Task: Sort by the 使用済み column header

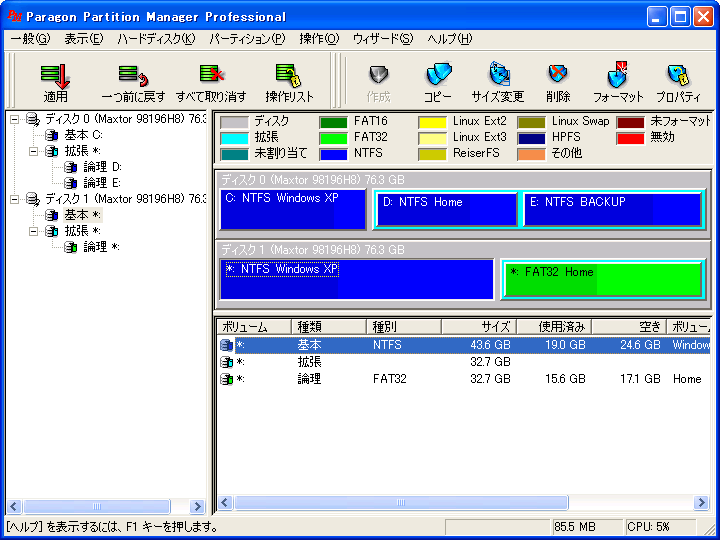Action: [x=554, y=326]
